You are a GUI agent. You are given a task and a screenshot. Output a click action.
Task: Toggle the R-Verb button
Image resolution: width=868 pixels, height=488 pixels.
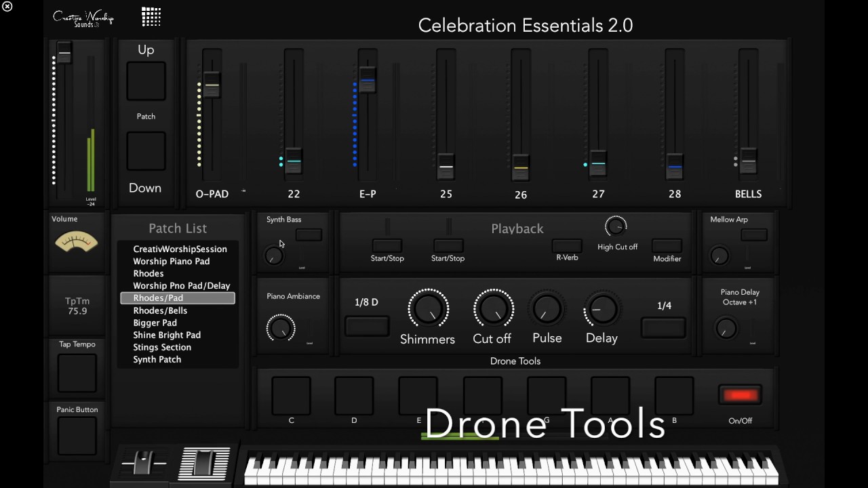click(567, 245)
